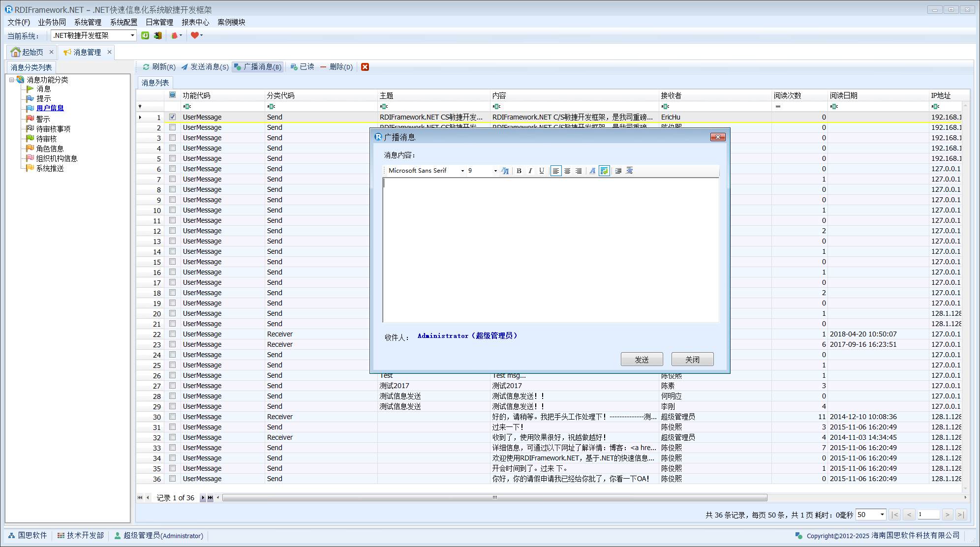The width and height of the screenshot is (980, 547).
Task: Click the heart favorites icon in toolbar
Action: pyautogui.click(x=195, y=35)
